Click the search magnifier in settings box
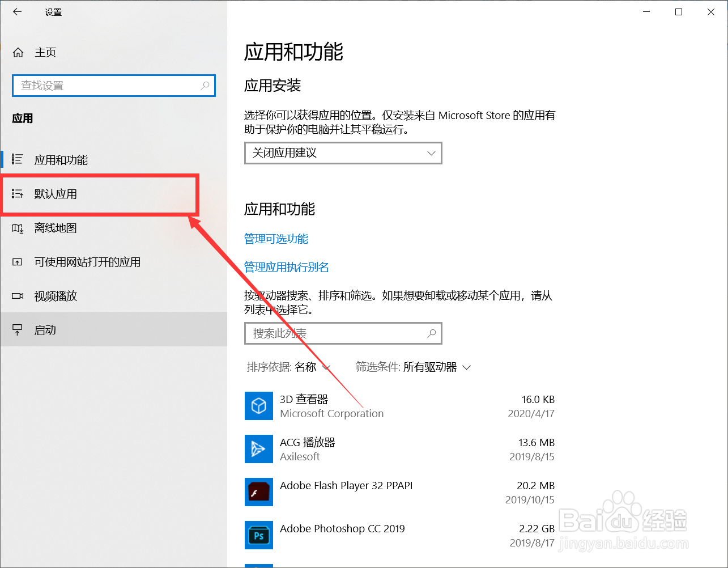728x568 pixels. coord(205,86)
